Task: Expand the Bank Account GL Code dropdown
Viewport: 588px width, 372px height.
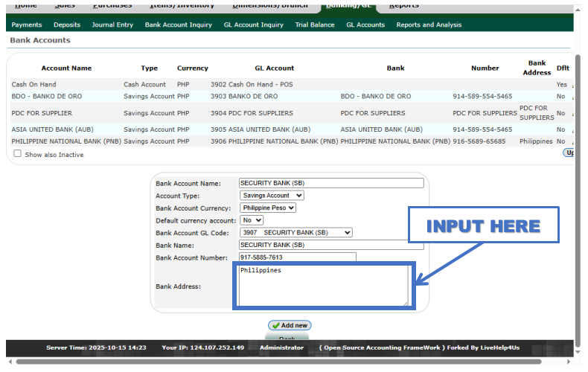Action: (295, 233)
